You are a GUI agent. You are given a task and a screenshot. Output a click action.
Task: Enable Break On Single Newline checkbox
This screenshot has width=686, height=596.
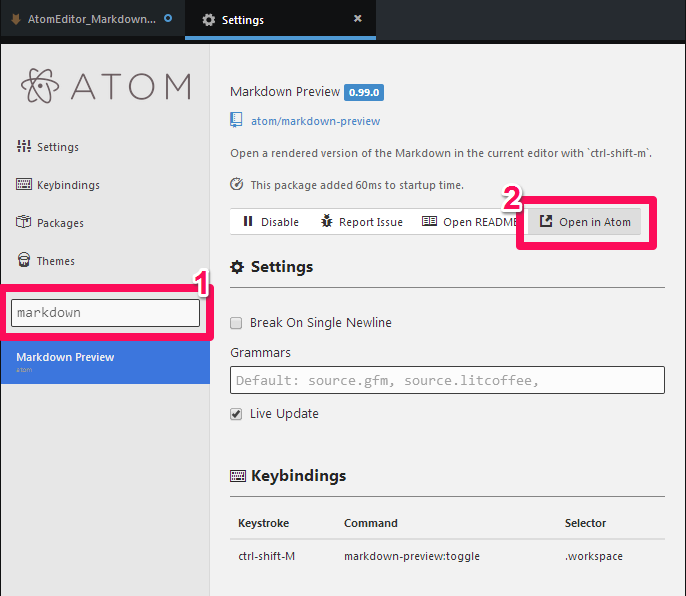tap(236, 323)
